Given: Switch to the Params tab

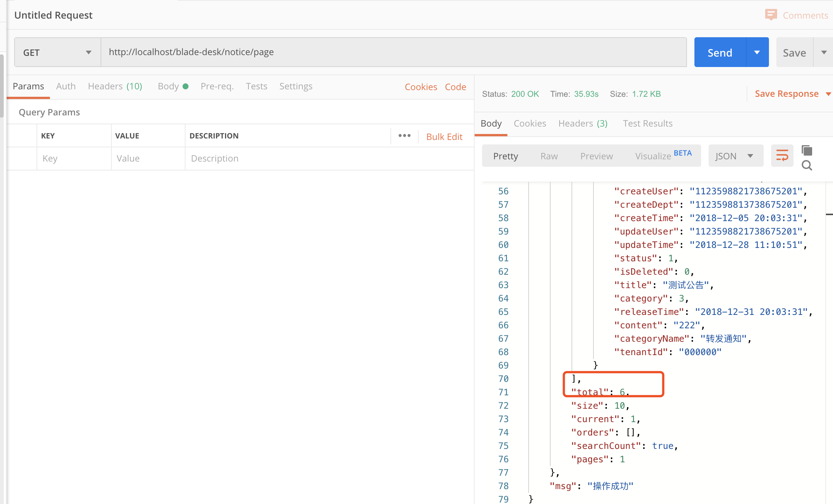Looking at the screenshot, I should coord(28,86).
